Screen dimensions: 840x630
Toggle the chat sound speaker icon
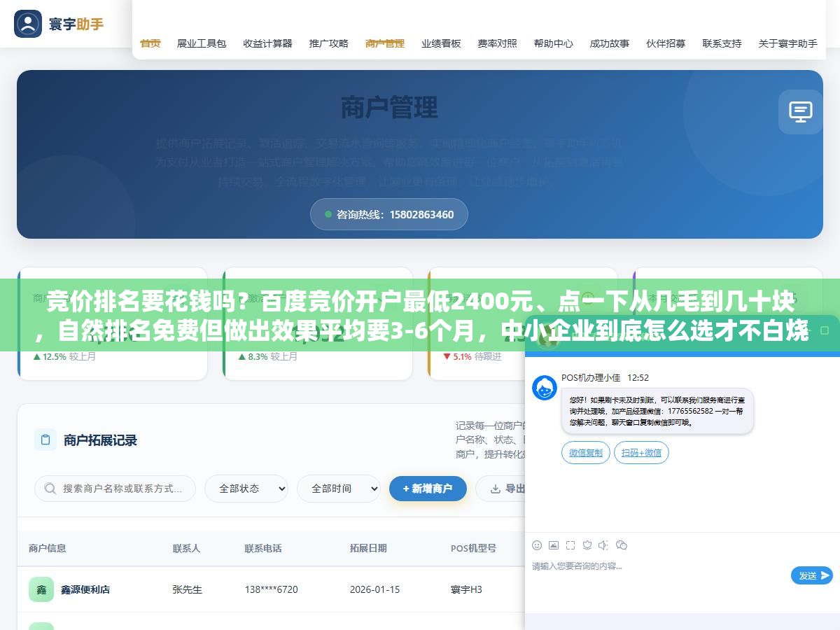click(x=604, y=545)
